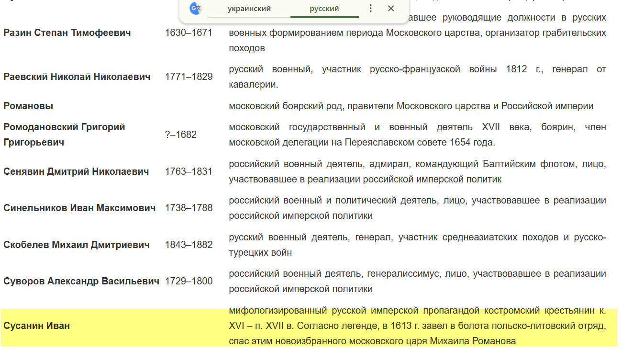
Task: Click Сенявин's description about Балтийским флотом
Action: [x=417, y=171]
